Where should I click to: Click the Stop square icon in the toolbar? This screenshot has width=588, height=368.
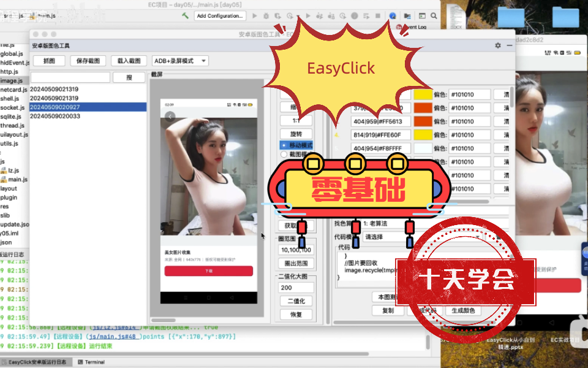[378, 16]
